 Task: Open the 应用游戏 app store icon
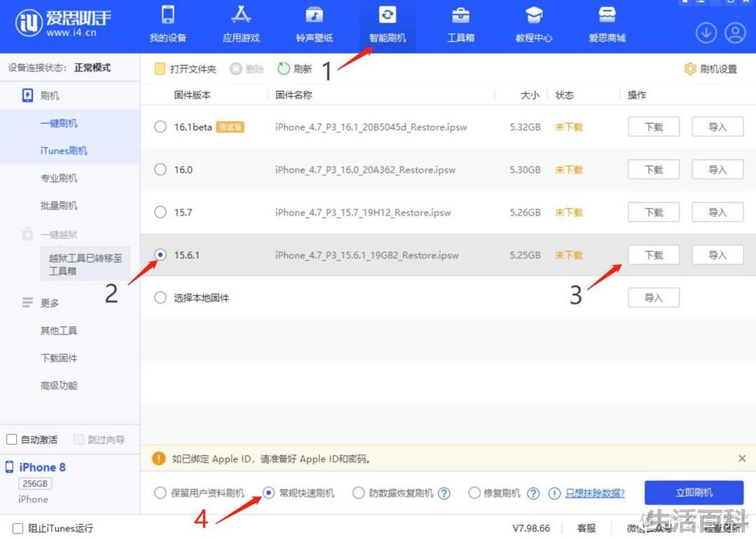pyautogui.click(x=241, y=15)
